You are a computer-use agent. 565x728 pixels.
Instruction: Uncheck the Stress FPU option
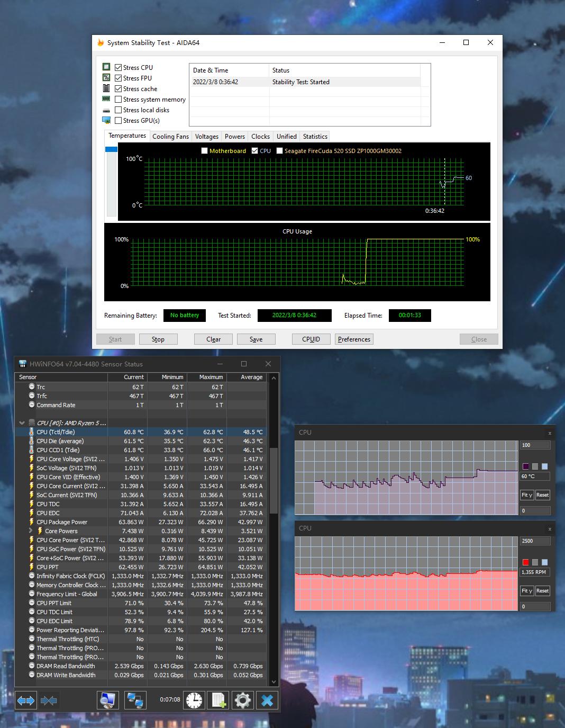[x=119, y=78]
